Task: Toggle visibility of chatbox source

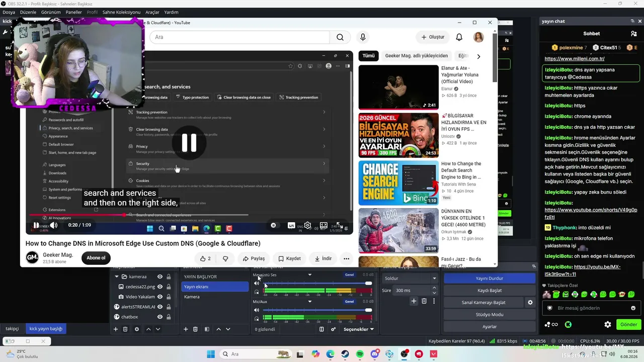Action: [x=160, y=317]
